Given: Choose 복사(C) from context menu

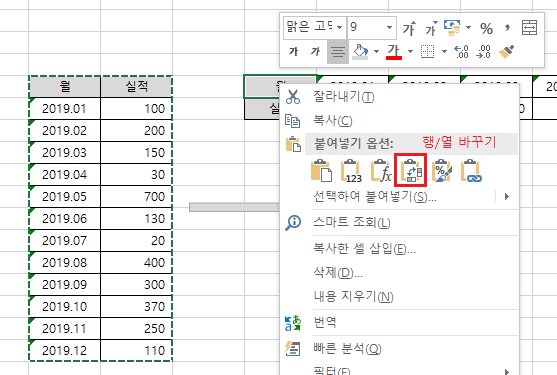Looking at the screenshot, I should tap(332, 121).
